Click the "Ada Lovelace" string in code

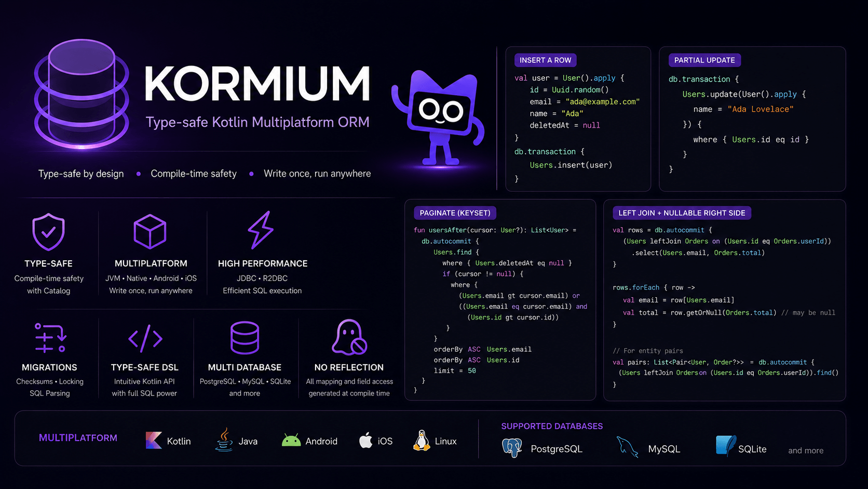coord(761,109)
